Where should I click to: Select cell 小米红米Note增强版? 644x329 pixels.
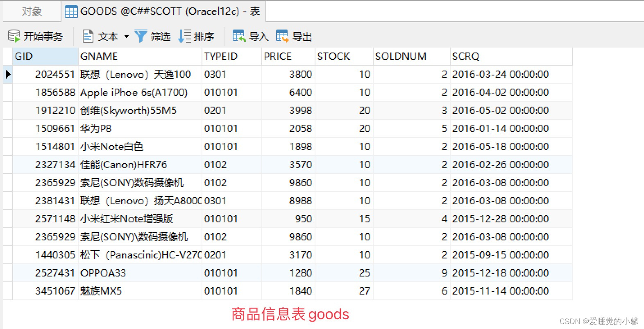pyautogui.click(x=140, y=219)
